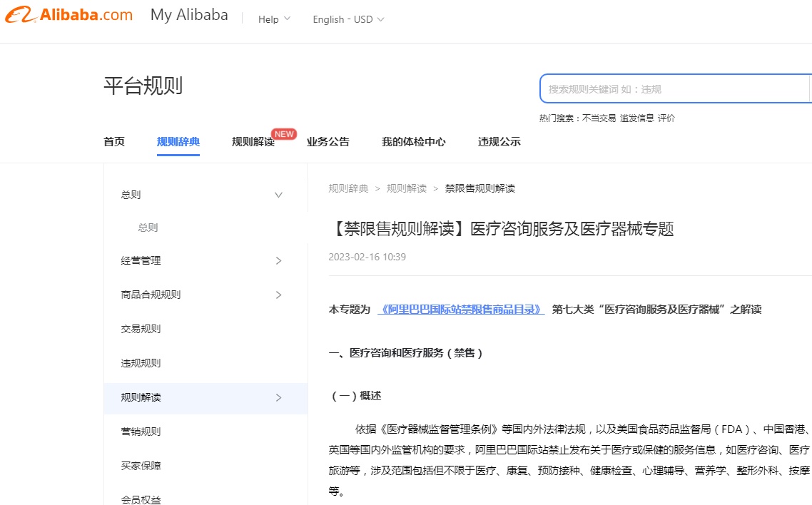Viewport: 812px width, 505px height.
Task: Select top-level 总则 sidebar label
Action: (x=131, y=195)
